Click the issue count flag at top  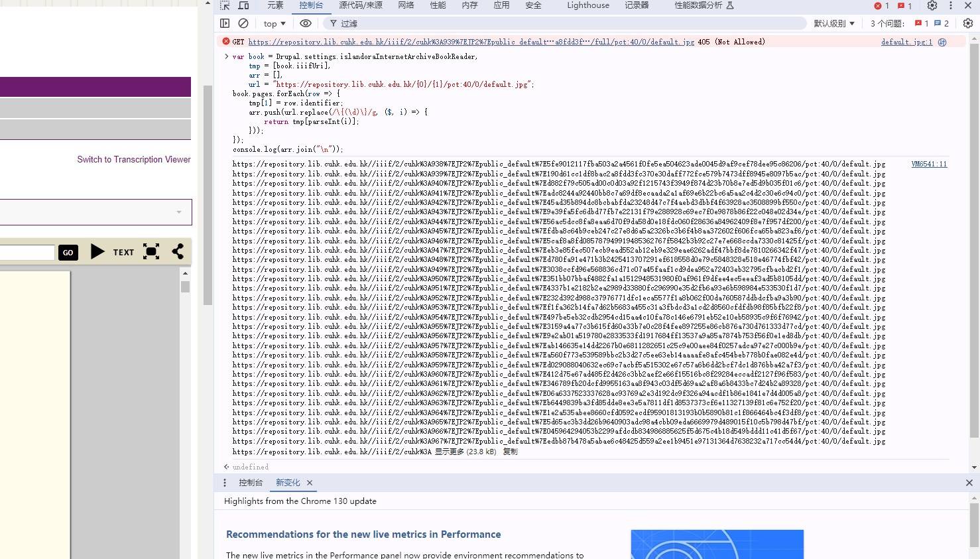(904, 5)
